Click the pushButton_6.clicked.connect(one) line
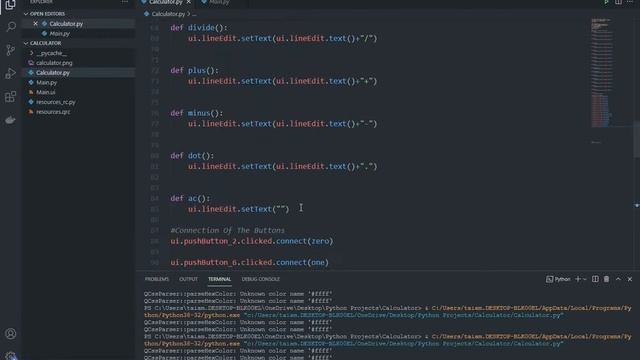640x360 pixels. pyautogui.click(x=249, y=262)
